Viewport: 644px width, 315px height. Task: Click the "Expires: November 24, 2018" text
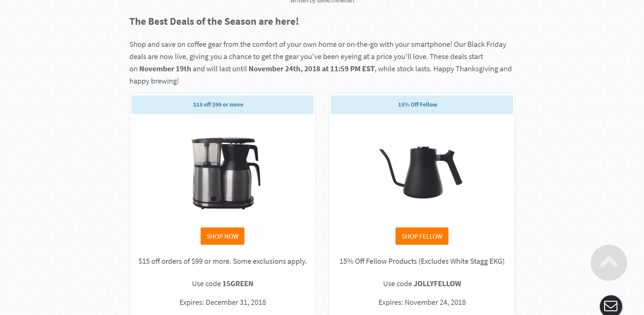422,302
